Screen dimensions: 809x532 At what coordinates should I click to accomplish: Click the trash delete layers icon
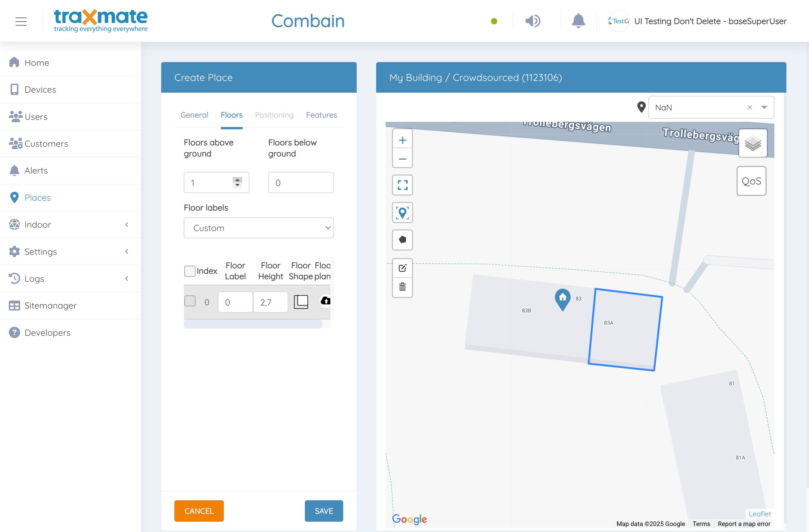402,287
